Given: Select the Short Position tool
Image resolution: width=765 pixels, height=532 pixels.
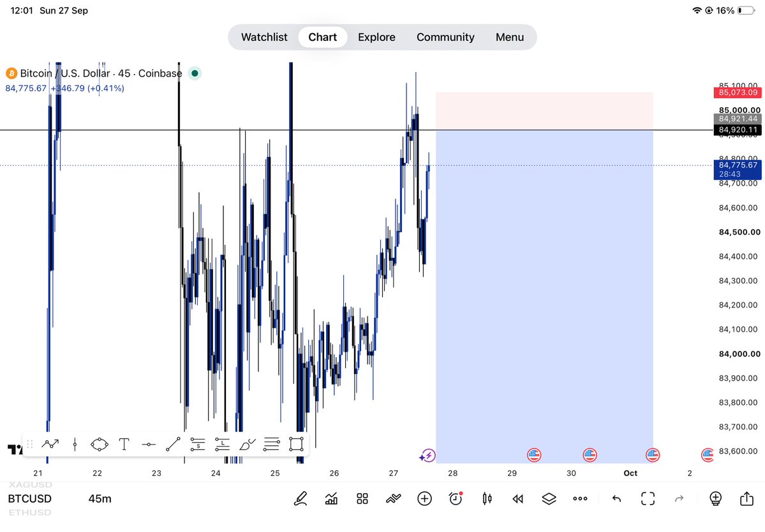Looking at the screenshot, I should coord(198,444).
